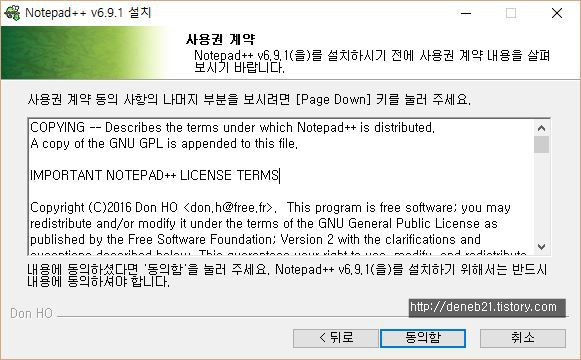The height and width of the screenshot is (360, 581).
Task: Click the 'Don HO' branding text
Action: coord(31,313)
